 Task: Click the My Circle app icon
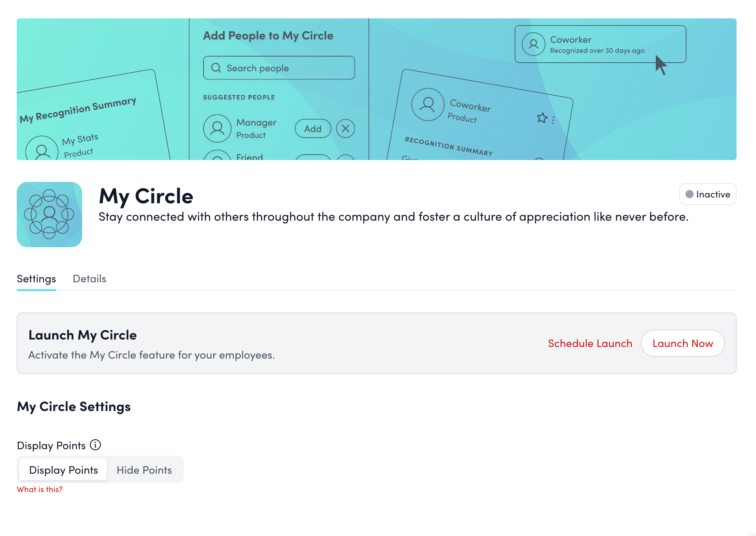point(49,215)
